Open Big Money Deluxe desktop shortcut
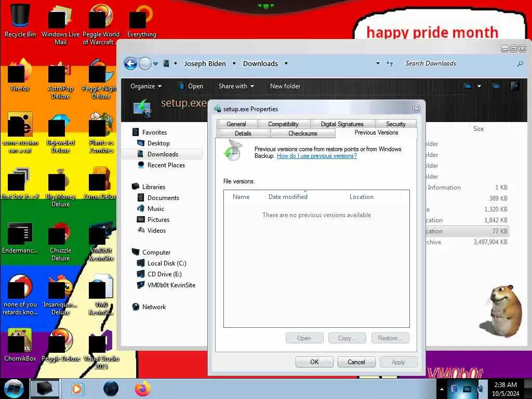The image size is (532, 399). [60, 188]
